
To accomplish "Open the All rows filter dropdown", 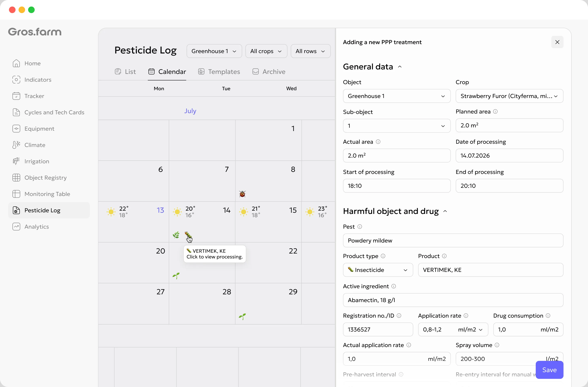I will pyautogui.click(x=311, y=51).
